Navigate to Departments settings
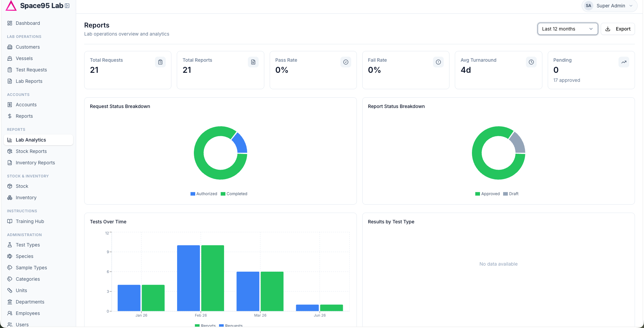The width and height of the screenshot is (644, 328). [38, 302]
